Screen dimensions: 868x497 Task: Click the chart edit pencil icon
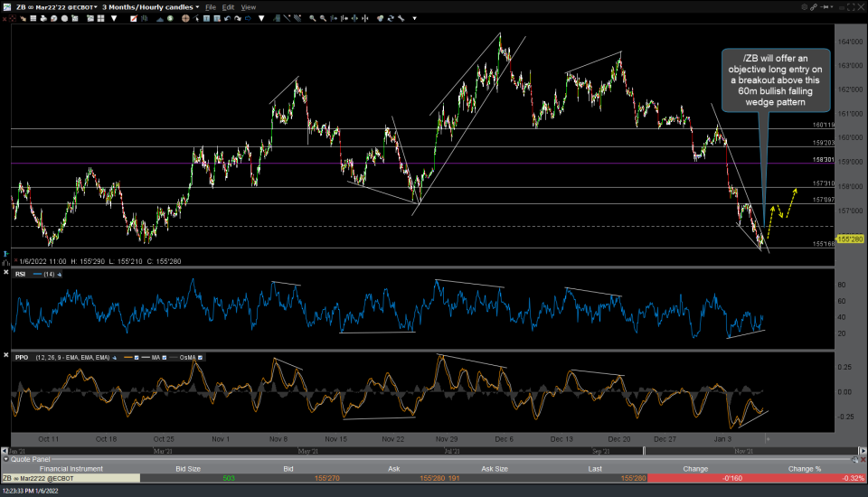[x=134, y=18]
